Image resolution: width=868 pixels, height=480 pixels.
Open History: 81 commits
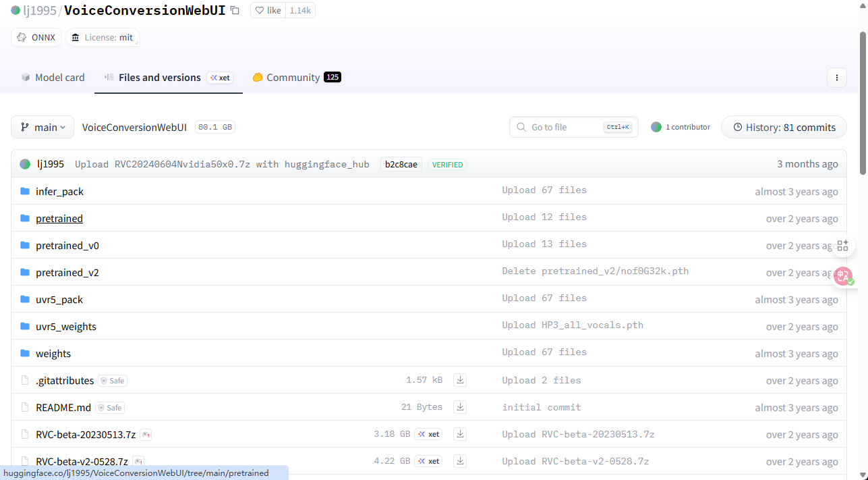coord(784,127)
